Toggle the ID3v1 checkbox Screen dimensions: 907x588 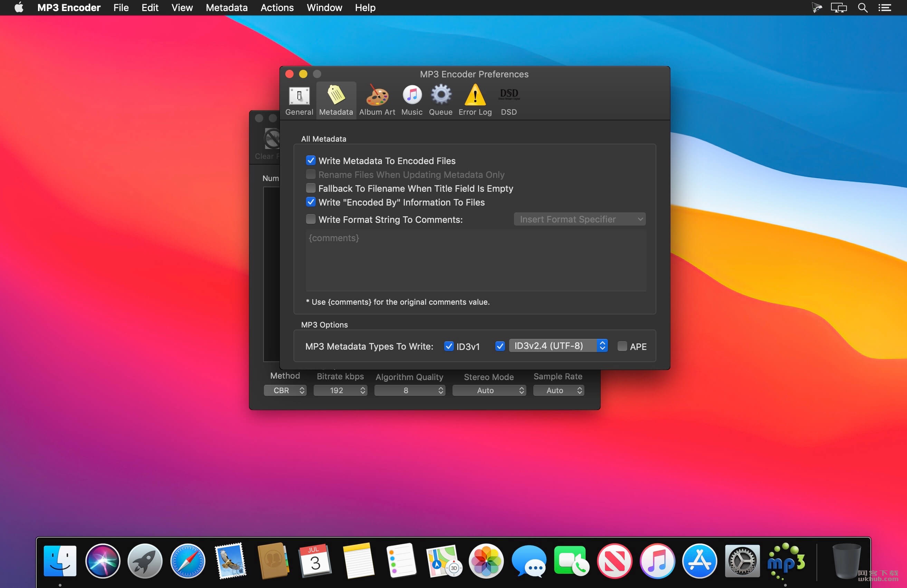(x=449, y=346)
